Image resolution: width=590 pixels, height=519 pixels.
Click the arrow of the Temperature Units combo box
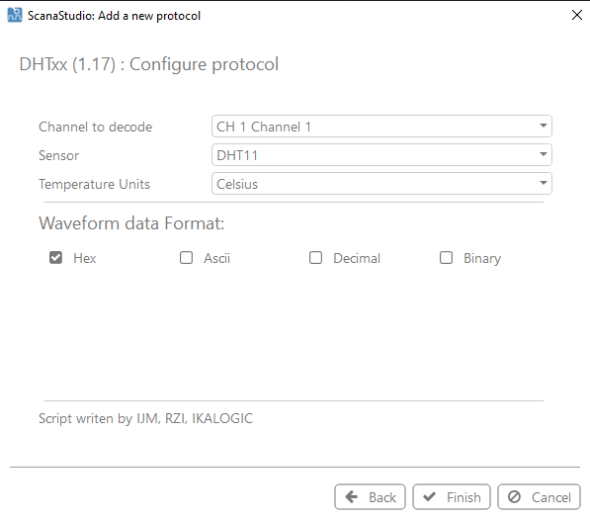pos(543,183)
